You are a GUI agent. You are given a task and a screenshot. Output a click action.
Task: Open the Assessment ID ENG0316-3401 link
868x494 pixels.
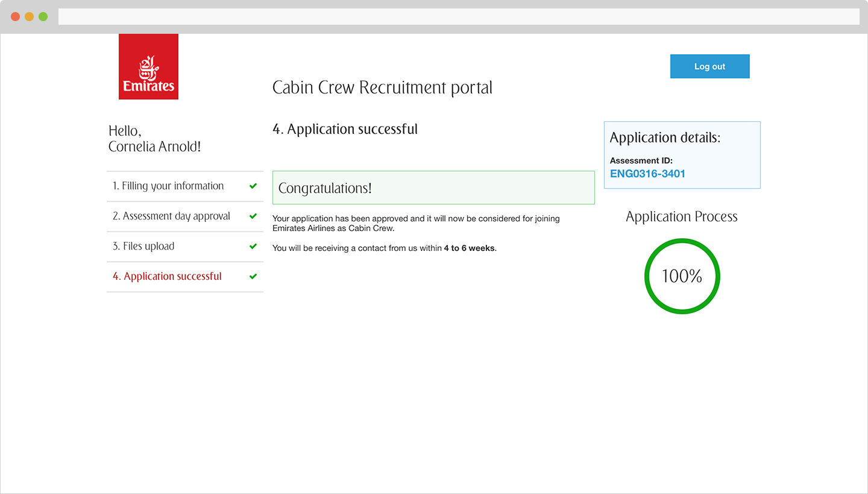[647, 174]
